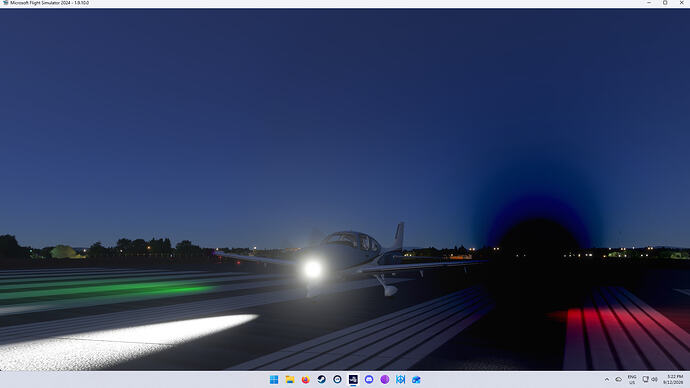
Task: Open the Windows Start menu
Action: point(274,379)
